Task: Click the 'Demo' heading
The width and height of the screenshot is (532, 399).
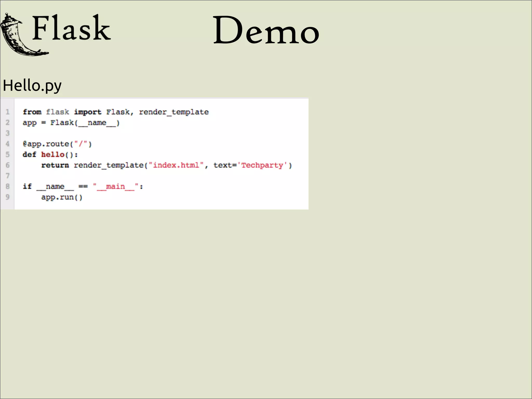Action: pos(266,30)
